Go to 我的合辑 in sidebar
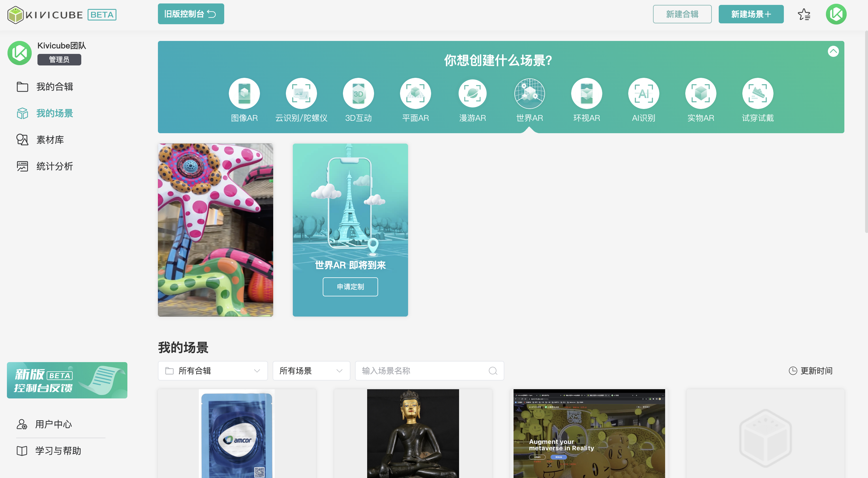Image resolution: width=868 pixels, height=478 pixels. (54, 86)
